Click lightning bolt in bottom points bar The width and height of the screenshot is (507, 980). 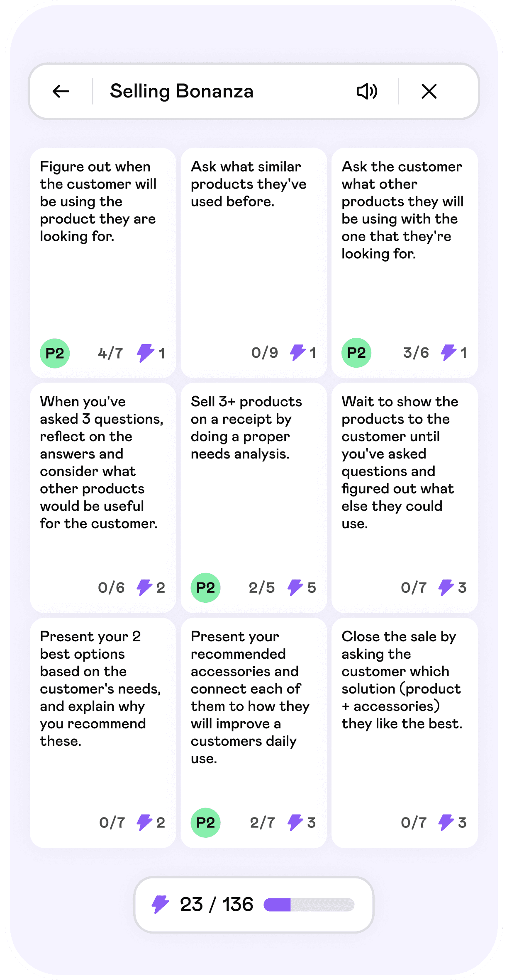[160, 904]
